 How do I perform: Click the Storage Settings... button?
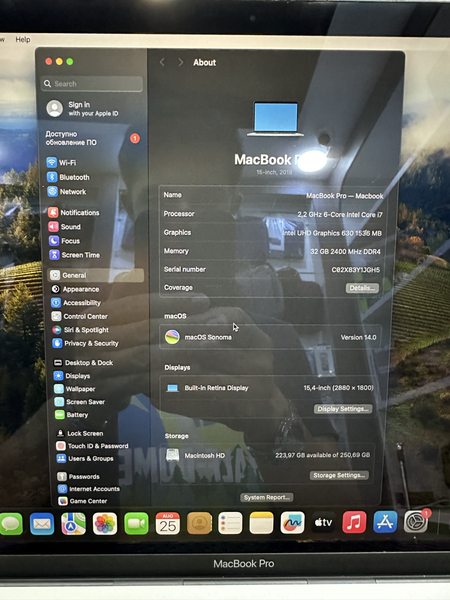coord(339,475)
